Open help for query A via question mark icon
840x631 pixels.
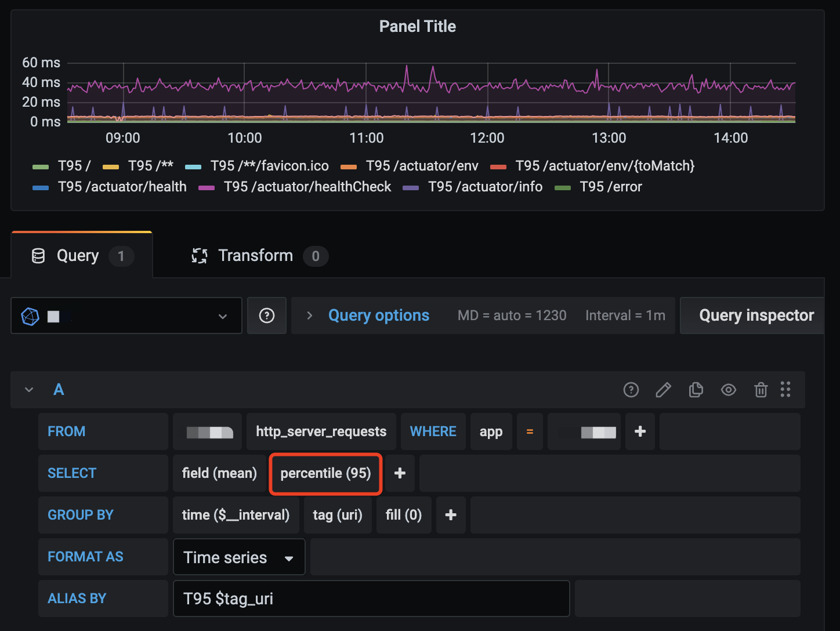tap(631, 390)
